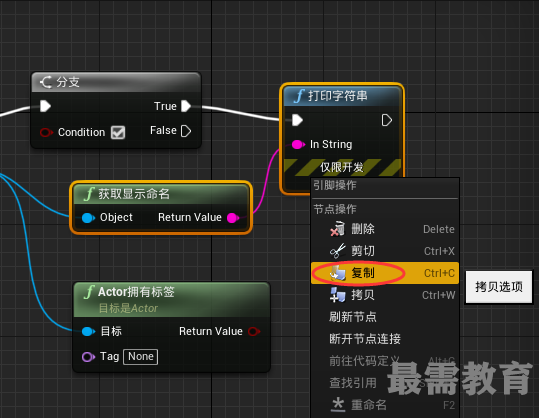Click the 节点操作 section heading
The height and width of the screenshot is (418, 539).
pyautogui.click(x=335, y=209)
